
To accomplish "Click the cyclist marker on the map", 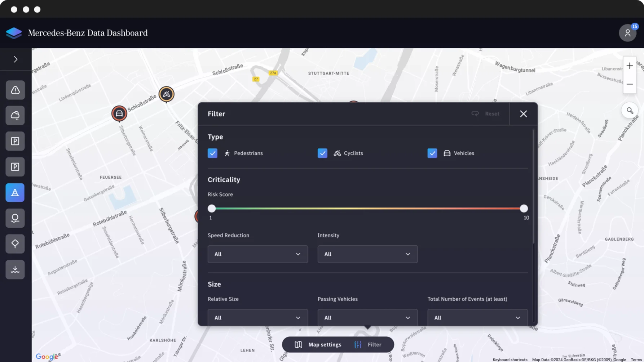I will point(166,94).
